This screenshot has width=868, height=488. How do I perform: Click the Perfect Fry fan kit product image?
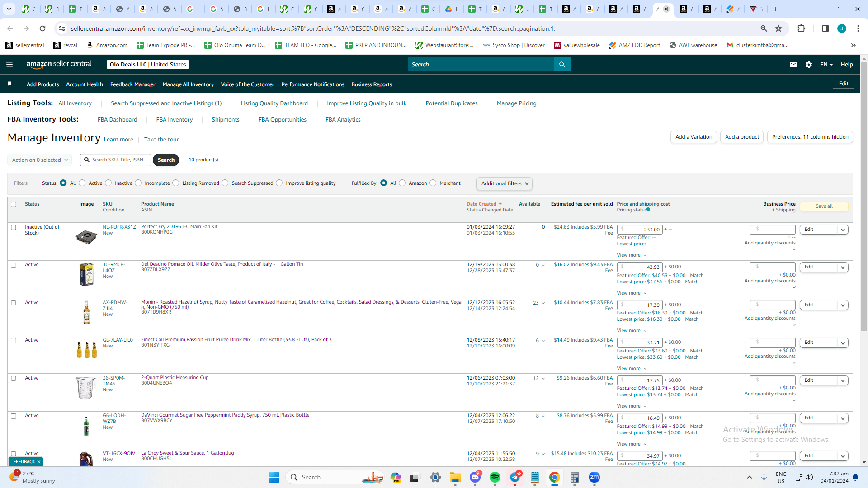coord(86,237)
